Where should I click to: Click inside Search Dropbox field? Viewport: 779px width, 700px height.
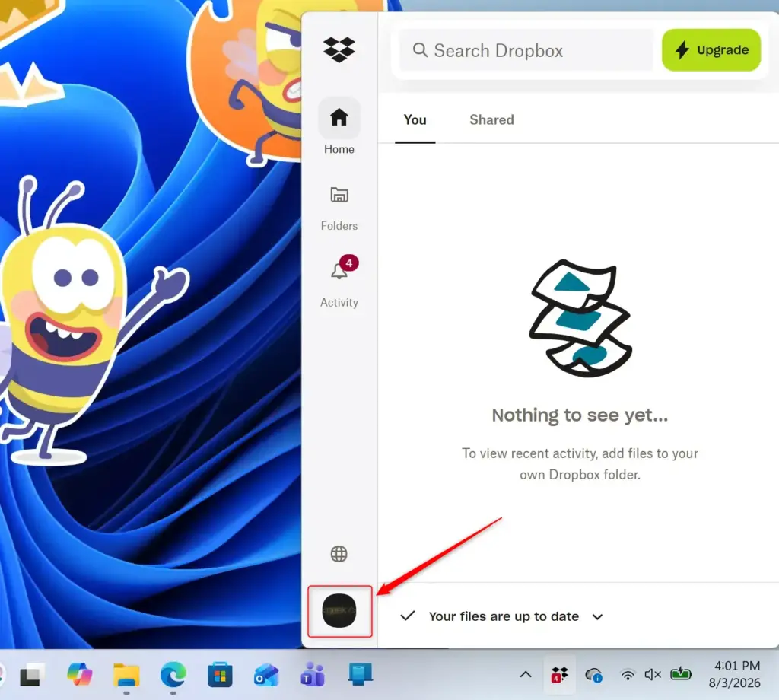(526, 50)
